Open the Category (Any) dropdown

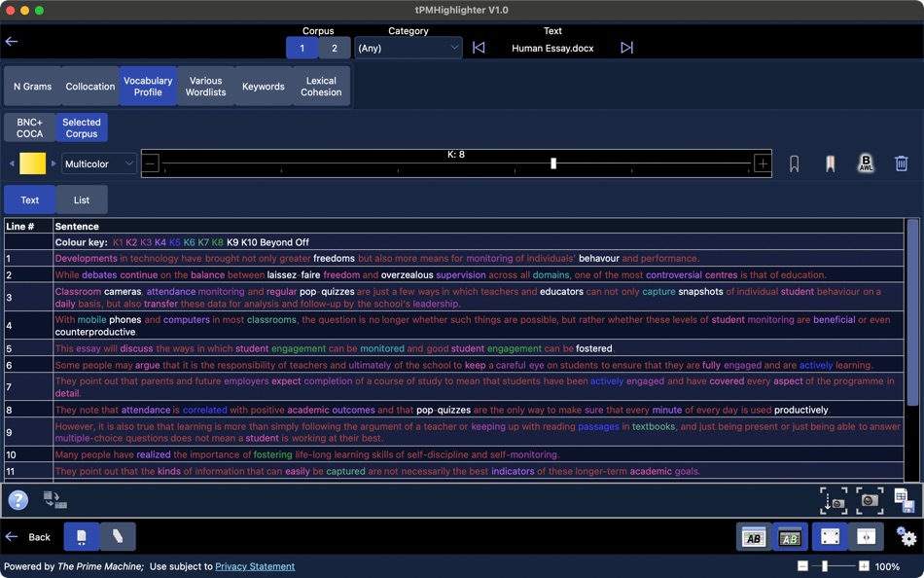[x=408, y=48]
